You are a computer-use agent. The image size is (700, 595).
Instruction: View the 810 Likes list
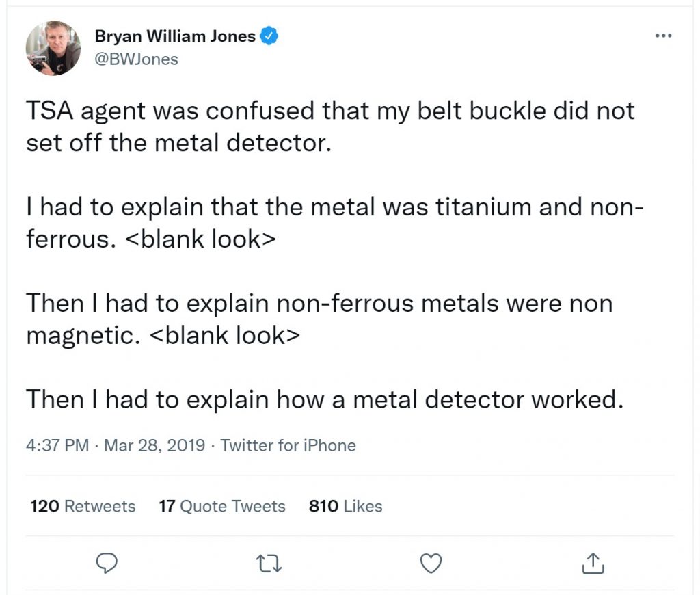345,506
